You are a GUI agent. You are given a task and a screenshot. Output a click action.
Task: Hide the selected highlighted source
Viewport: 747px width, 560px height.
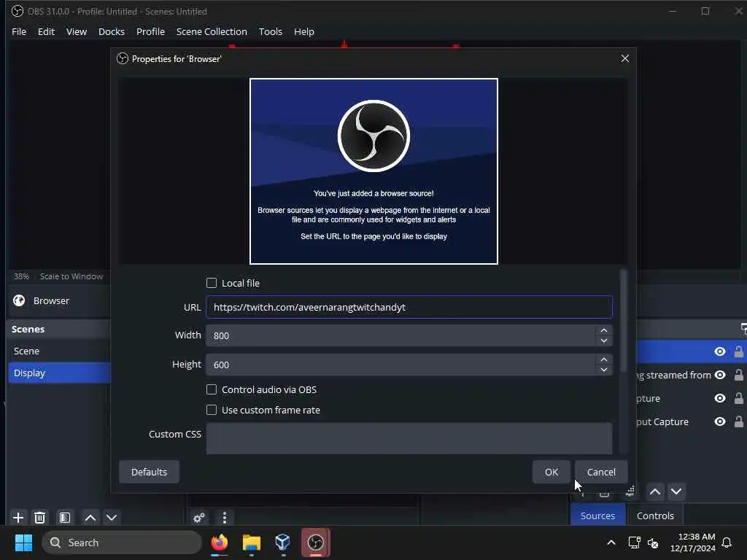click(x=720, y=351)
